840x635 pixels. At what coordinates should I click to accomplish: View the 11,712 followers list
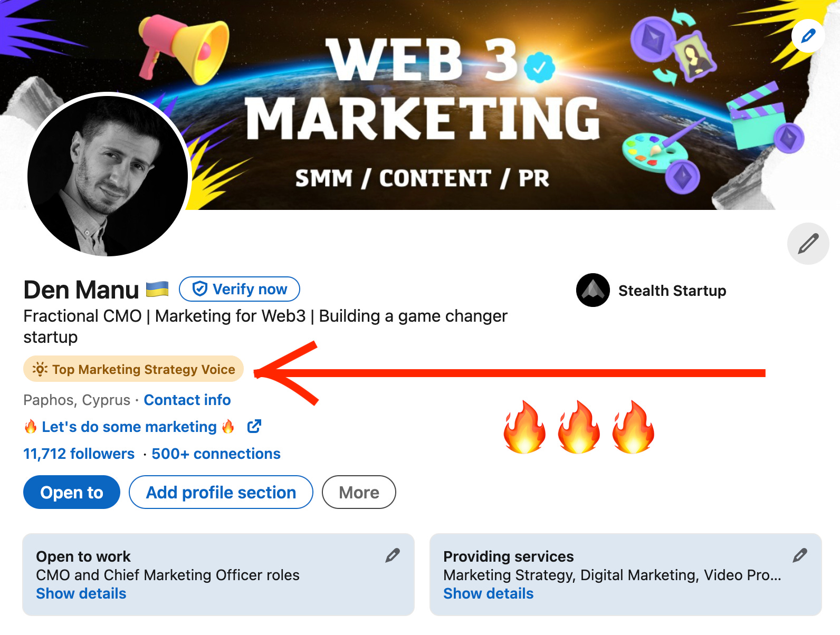click(x=79, y=454)
